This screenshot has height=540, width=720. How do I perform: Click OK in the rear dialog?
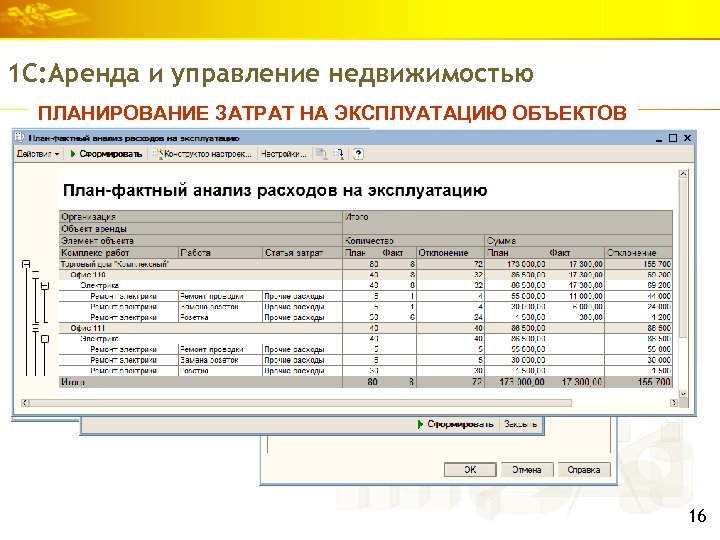pyautogui.click(x=470, y=470)
